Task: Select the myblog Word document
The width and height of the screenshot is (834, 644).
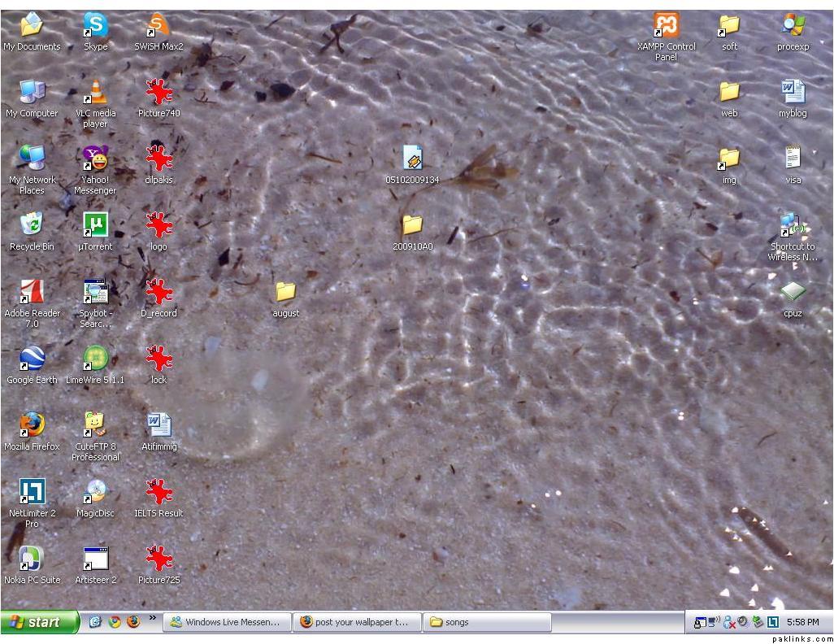Action: 793,93
